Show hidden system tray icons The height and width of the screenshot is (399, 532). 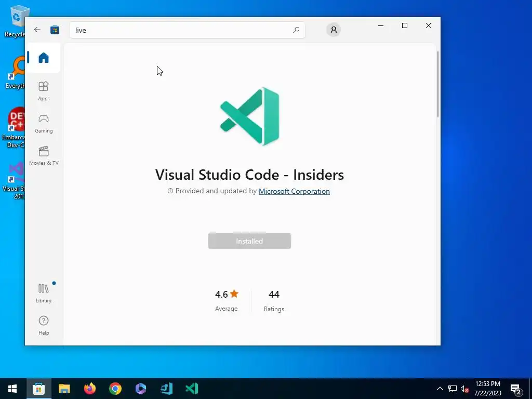[440, 389]
